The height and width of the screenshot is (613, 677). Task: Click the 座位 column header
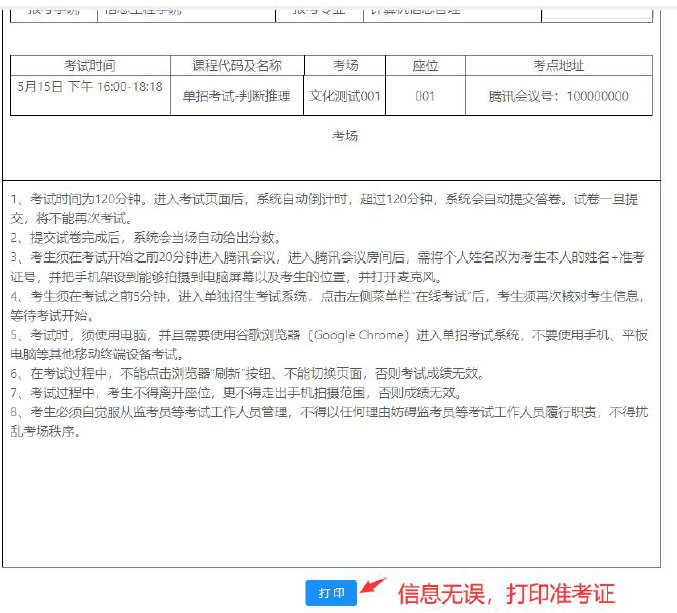[425, 66]
